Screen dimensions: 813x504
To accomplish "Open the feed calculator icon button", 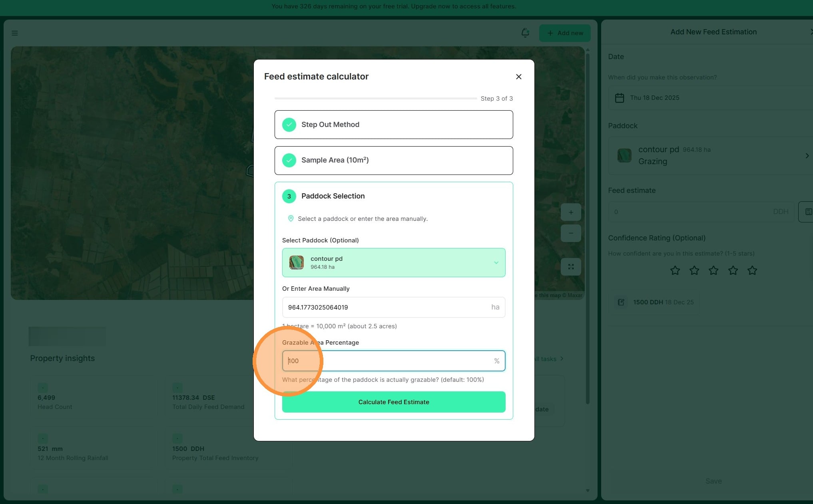I will tap(807, 212).
